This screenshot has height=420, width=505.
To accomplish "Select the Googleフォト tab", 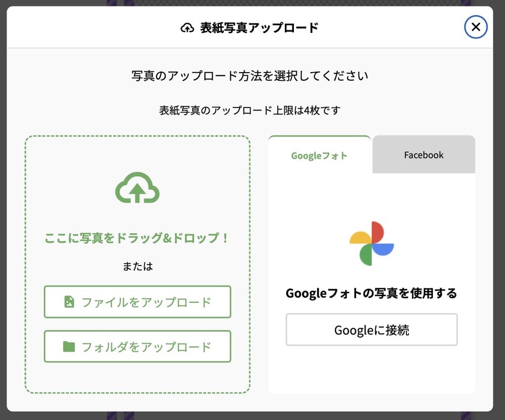I will tap(319, 155).
